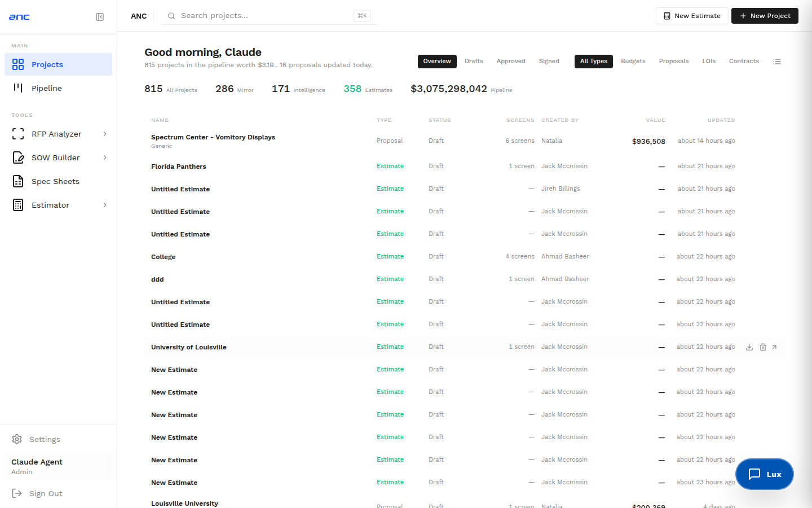This screenshot has width=812, height=508.
Task: Open University of Louisville estimate
Action: click(189, 347)
